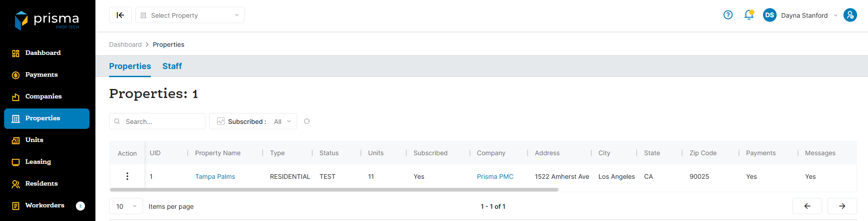Navigate to Workorders in the sidebar

pyautogui.click(x=45, y=206)
